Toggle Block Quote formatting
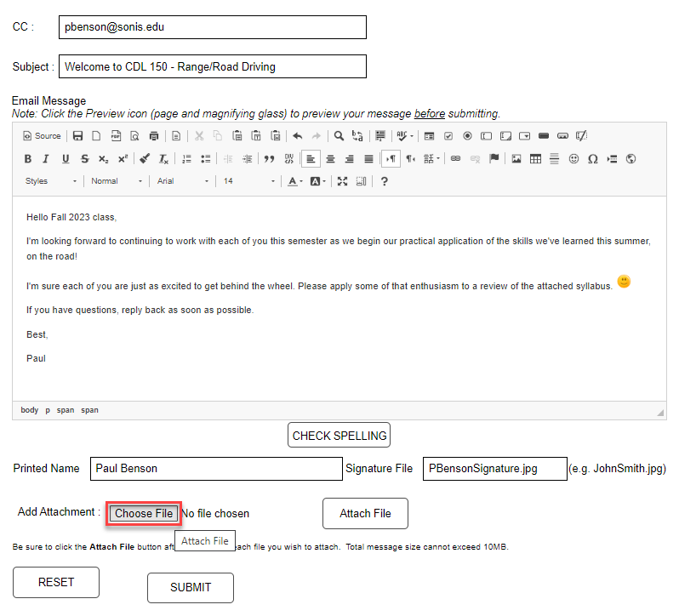The height and width of the screenshot is (616, 679). coord(270,159)
